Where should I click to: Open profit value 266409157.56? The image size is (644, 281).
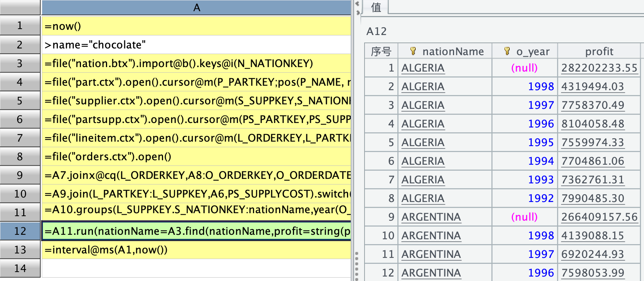click(x=600, y=217)
